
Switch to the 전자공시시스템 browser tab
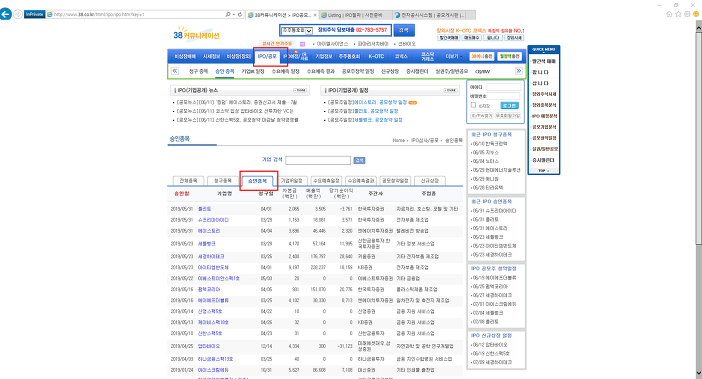point(429,15)
